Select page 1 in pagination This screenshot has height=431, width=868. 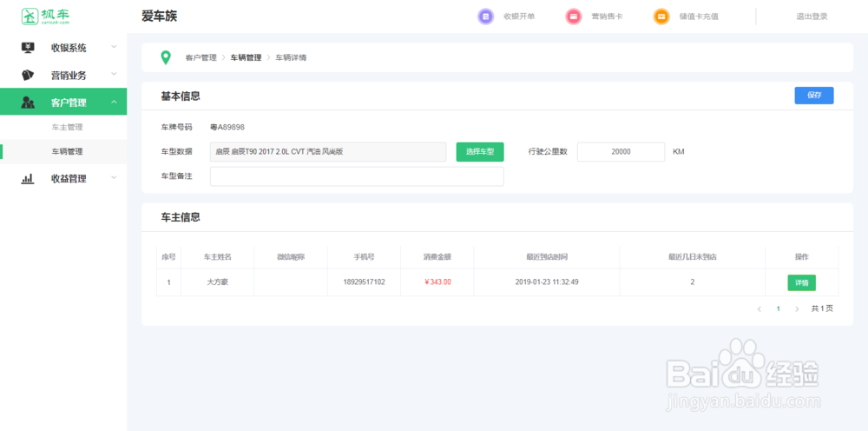[779, 309]
